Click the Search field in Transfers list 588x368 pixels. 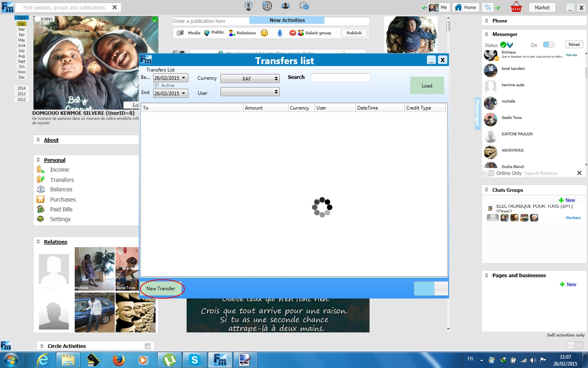click(x=341, y=77)
